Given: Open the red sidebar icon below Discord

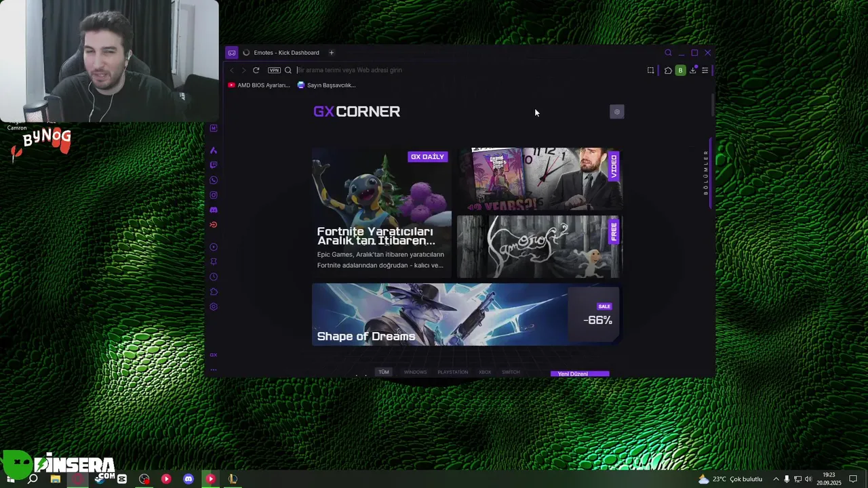Looking at the screenshot, I should coord(214,225).
